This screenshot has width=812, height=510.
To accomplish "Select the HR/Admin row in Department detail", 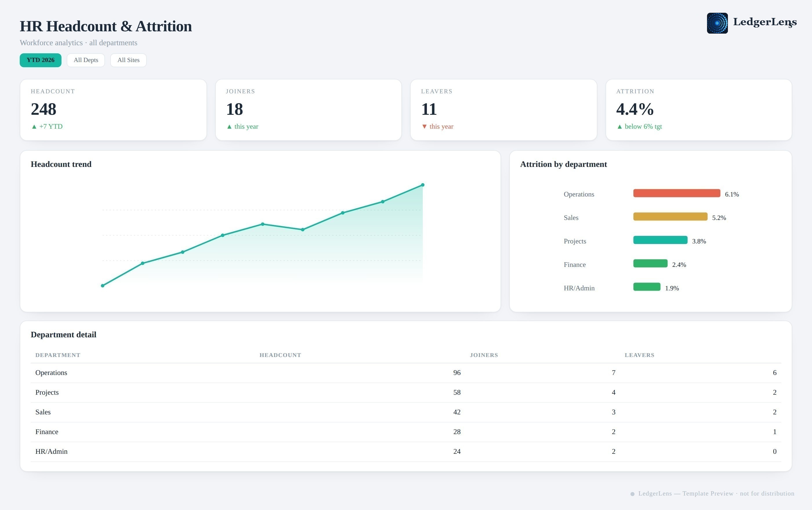I will point(406,452).
